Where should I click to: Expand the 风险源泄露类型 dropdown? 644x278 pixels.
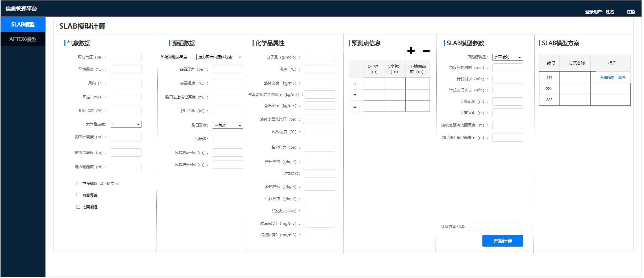(220, 57)
